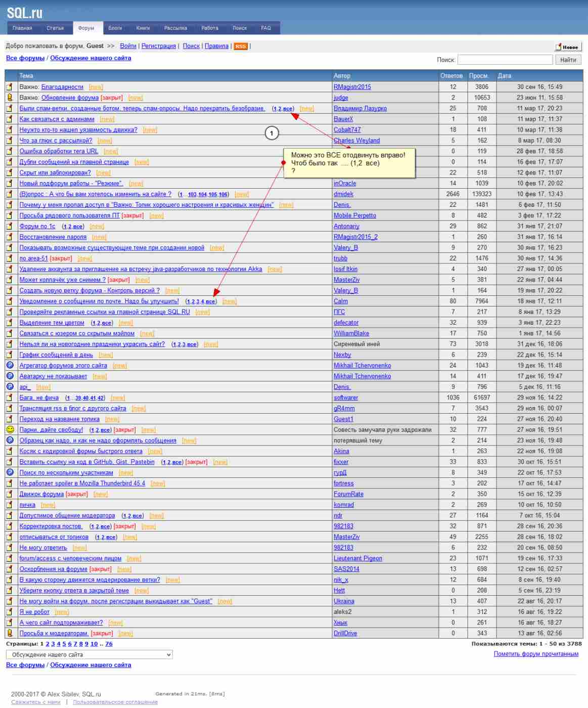588x708 pixels.
Task: Switch to the Статьи tab
Action: click(x=55, y=28)
